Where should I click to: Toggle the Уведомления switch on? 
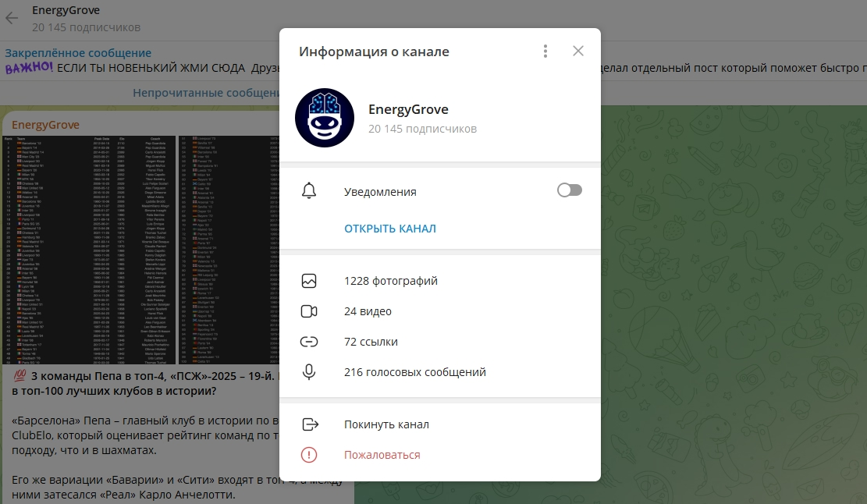tap(569, 190)
